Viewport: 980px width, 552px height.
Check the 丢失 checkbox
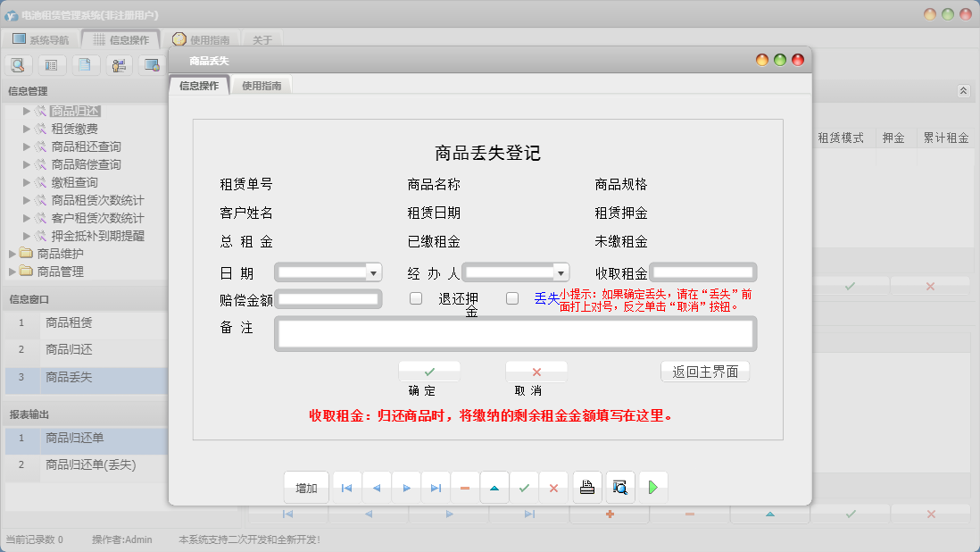pos(511,297)
